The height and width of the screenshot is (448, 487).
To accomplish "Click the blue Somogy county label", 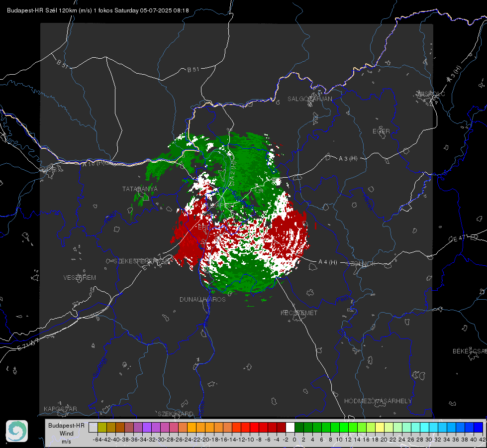I will 99,367.
